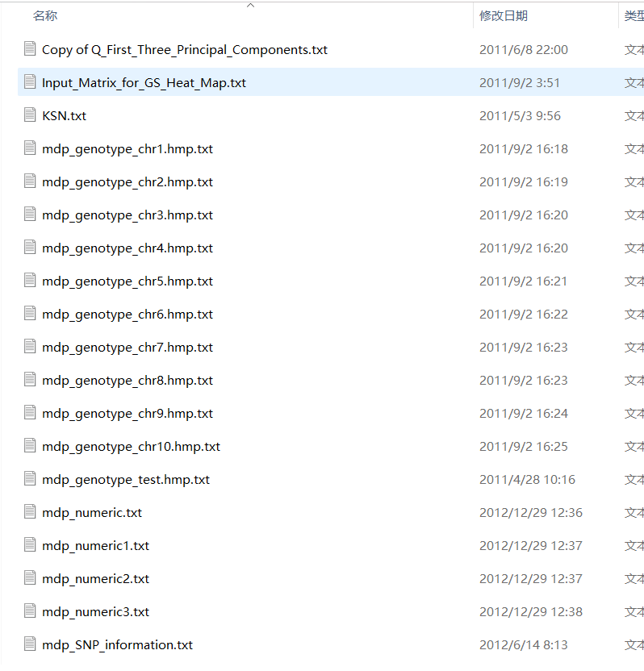This screenshot has width=644, height=671.
Task: Click the icon for mdp_genotype_test.hmp.txt
Action: [x=30, y=478]
